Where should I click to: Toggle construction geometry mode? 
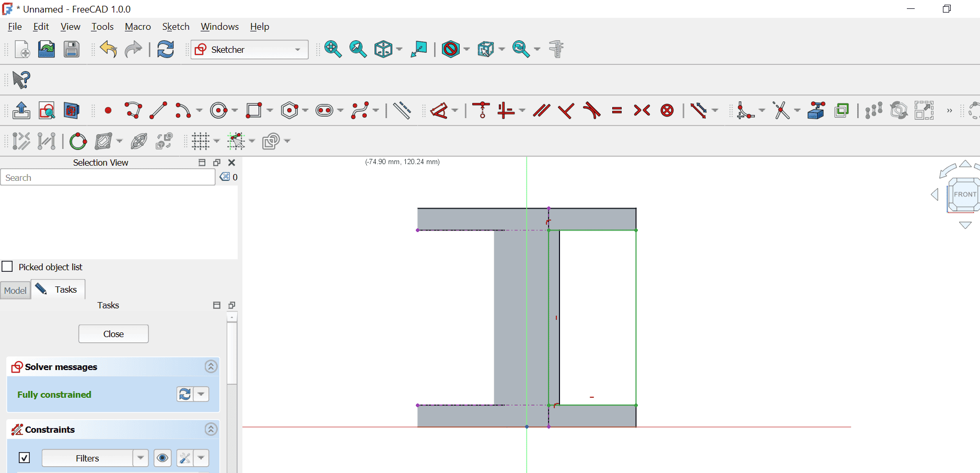(x=402, y=111)
